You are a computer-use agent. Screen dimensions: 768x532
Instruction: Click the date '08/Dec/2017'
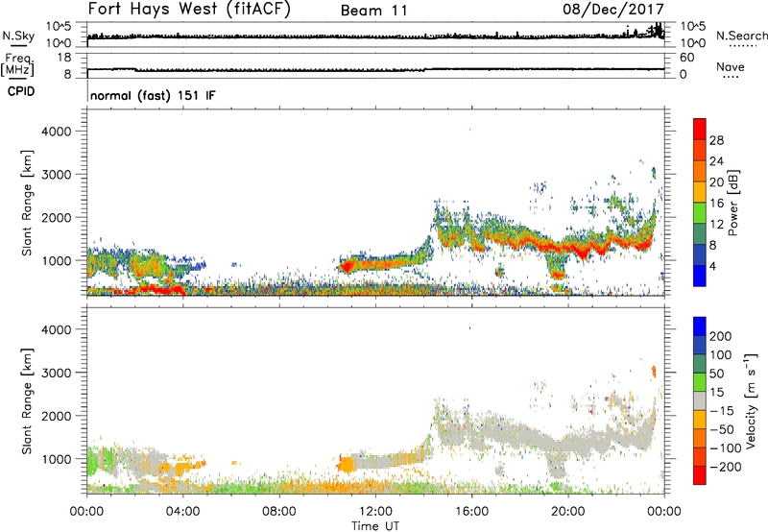point(613,9)
